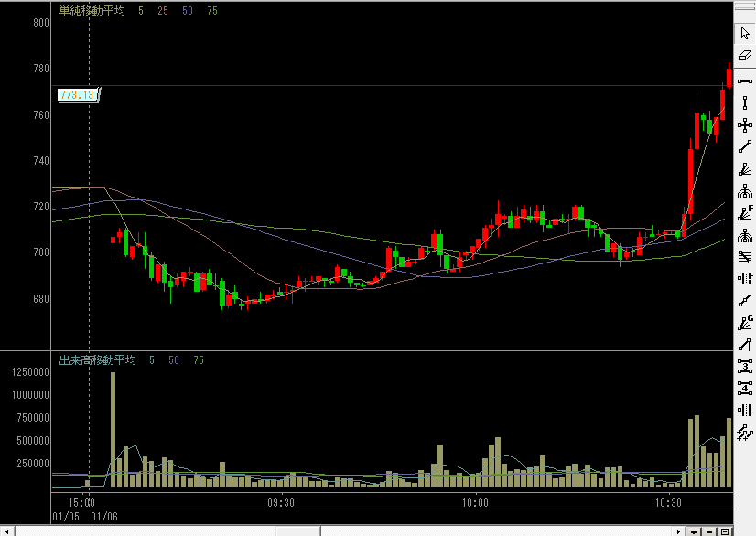This screenshot has width=756, height=536.
Task: Select the cross line tool
Action: (745, 125)
